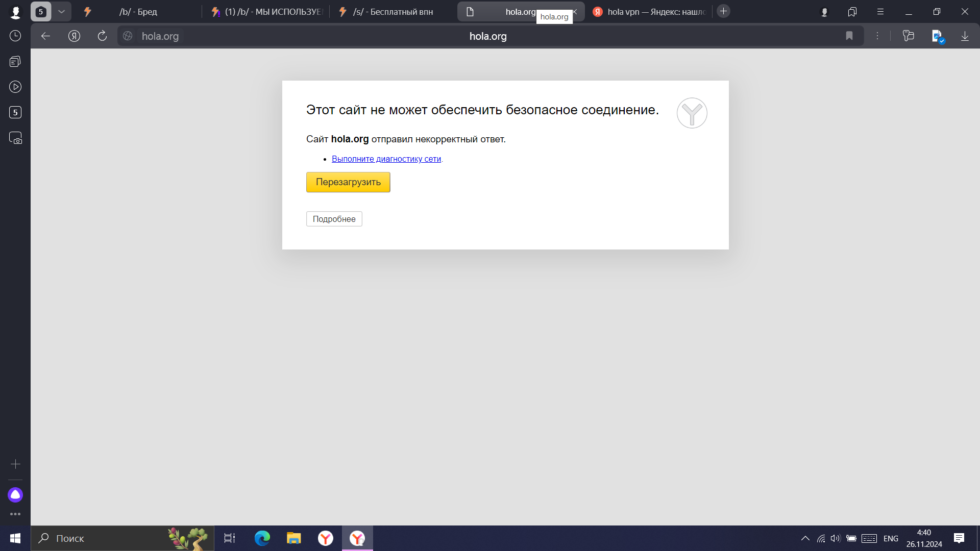Click the Поиск taskbar search box
The height and width of the screenshot is (551, 980).
[x=122, y=538]
